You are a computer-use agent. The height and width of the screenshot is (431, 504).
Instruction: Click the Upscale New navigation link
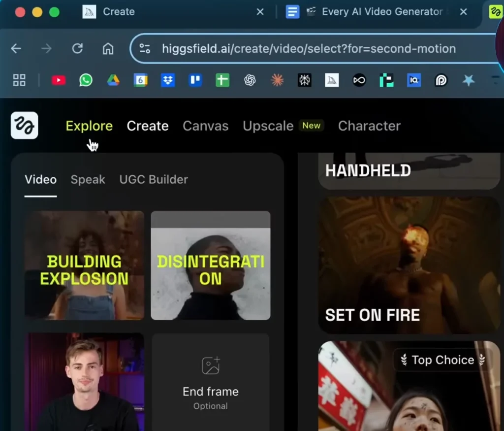tap(268, 126)
